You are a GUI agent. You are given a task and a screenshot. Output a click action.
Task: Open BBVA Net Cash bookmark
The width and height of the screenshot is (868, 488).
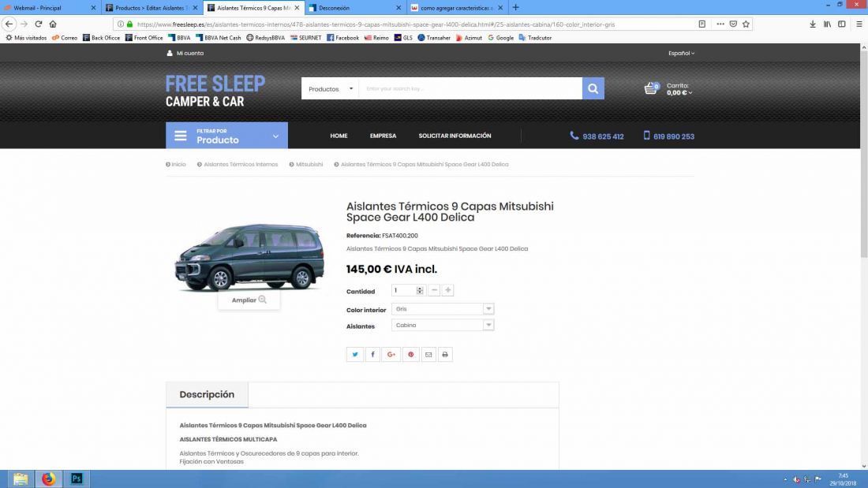(x=218, y=38)
